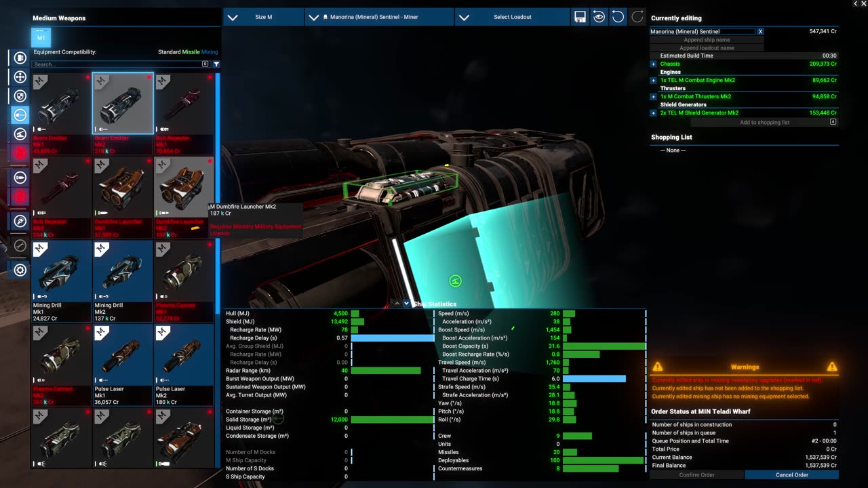Collapse Ship Statistics with the down arrow

click(406, 304)
